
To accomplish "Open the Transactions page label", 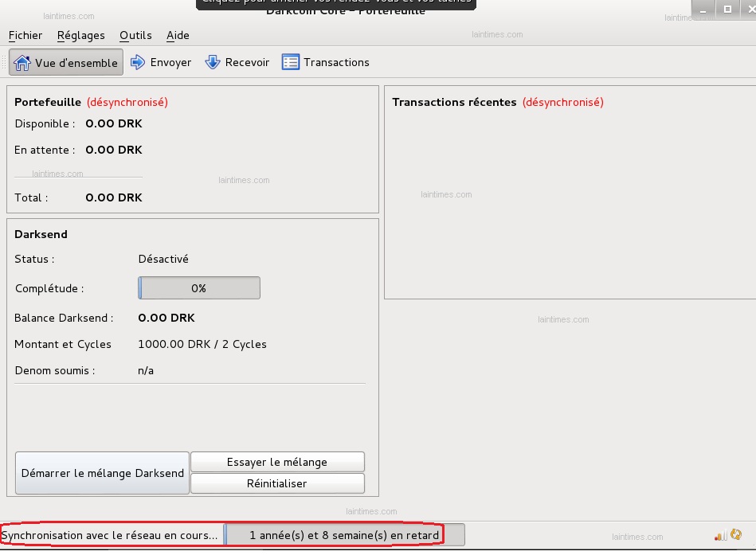I will coord(336,63).
